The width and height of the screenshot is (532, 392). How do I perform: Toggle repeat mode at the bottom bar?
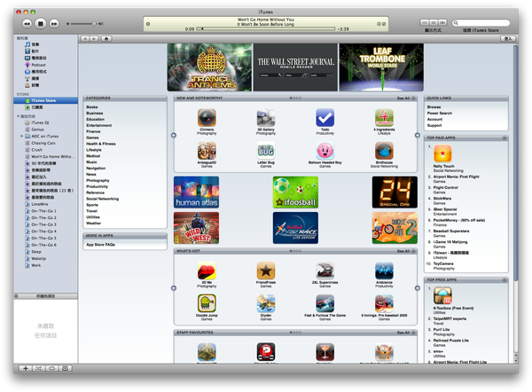coord(51,368)
